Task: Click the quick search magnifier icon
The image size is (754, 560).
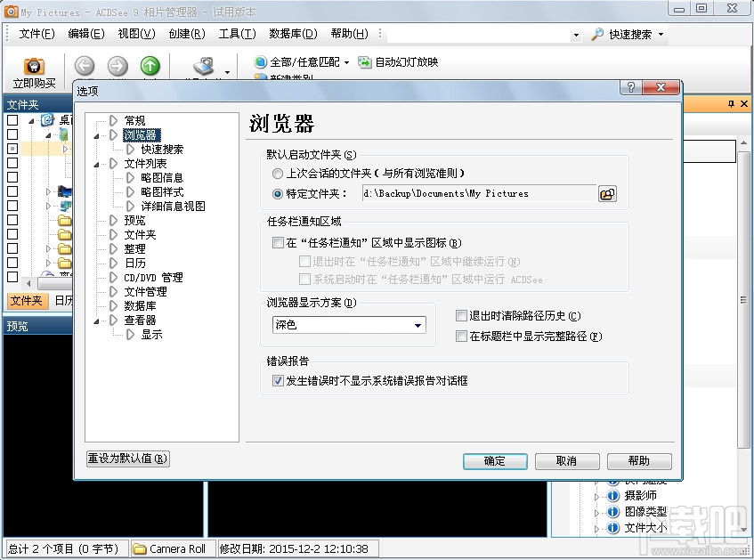Action: point(595,33)
